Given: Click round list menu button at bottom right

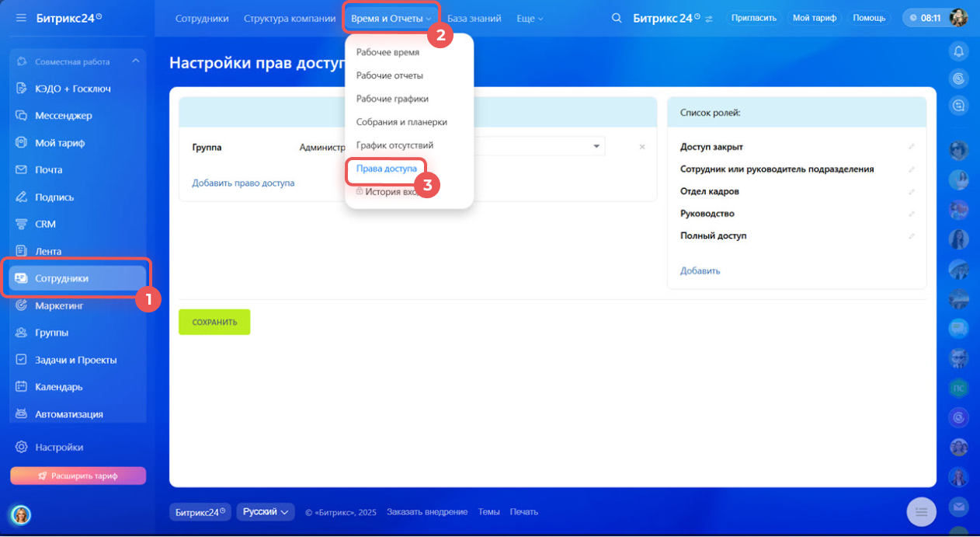Looking at the screenshot, I should pos(921,511).
